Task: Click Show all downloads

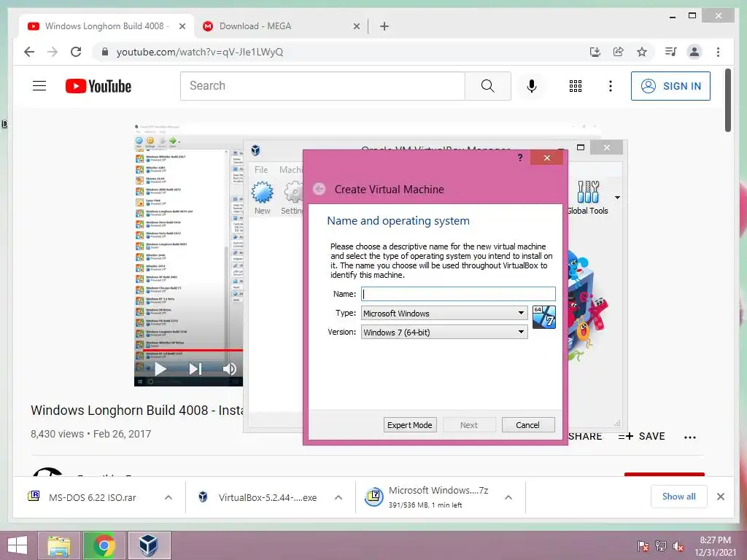Action: (x=679, y=496)
